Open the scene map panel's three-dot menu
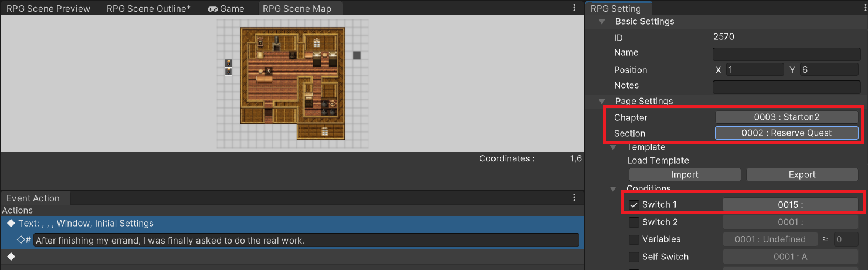This screenshot has width=868, height=270. (574, 8)
